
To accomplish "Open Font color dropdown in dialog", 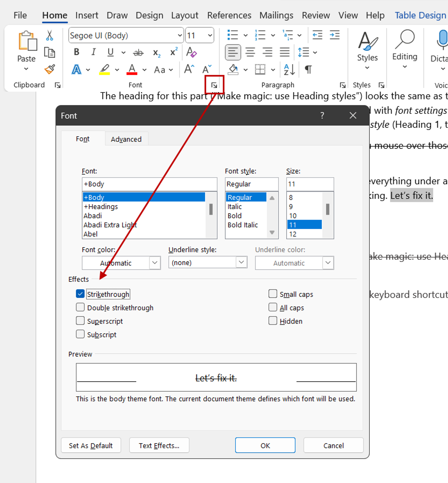I will point(155,263).
